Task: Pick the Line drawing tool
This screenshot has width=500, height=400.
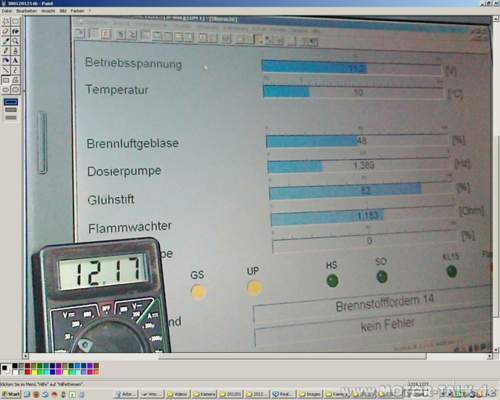Action: click(6, 70)
